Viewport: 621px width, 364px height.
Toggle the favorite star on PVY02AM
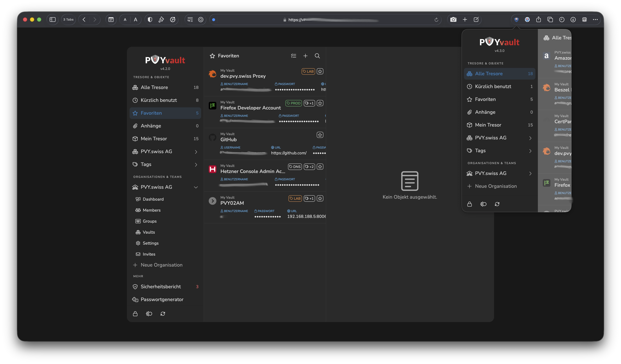[320, 198]
